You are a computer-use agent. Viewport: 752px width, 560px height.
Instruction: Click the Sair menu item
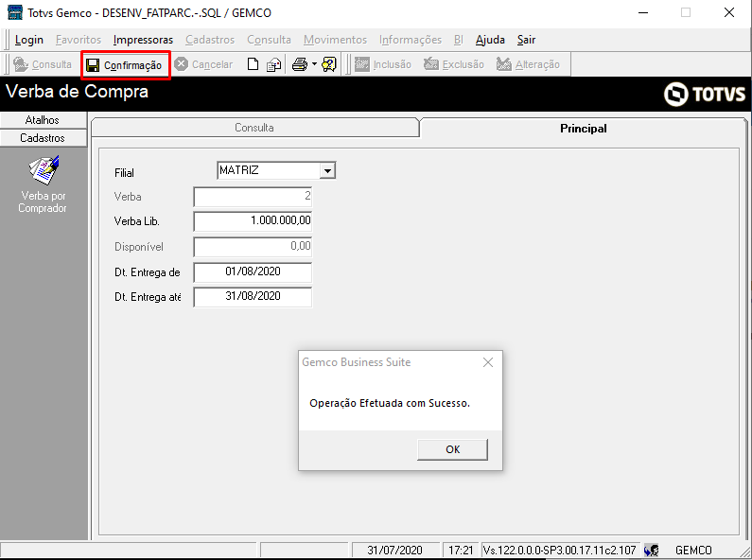(x=526, y=40)
